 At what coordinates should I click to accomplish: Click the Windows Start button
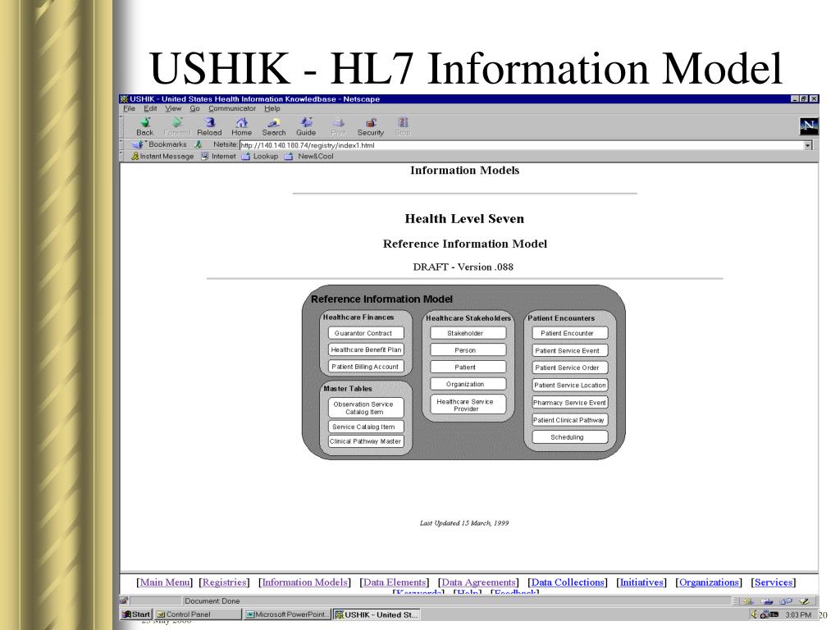(x=137, y=614)
